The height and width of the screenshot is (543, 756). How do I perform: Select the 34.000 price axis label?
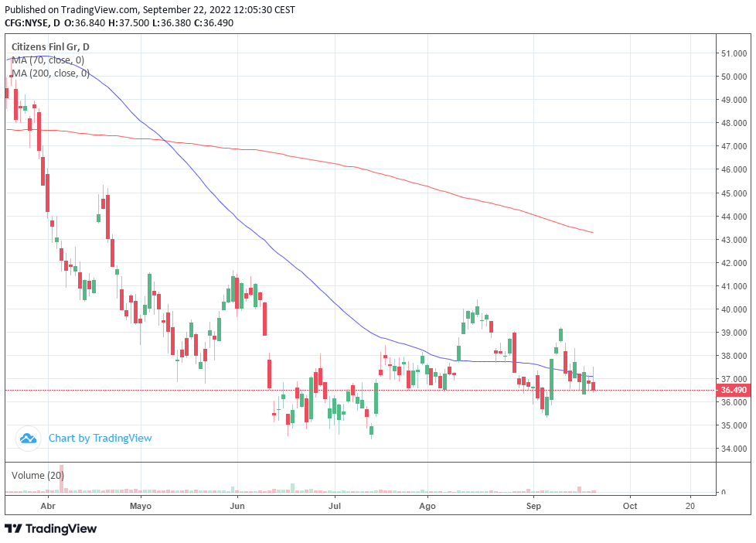(x=734, y=449)
